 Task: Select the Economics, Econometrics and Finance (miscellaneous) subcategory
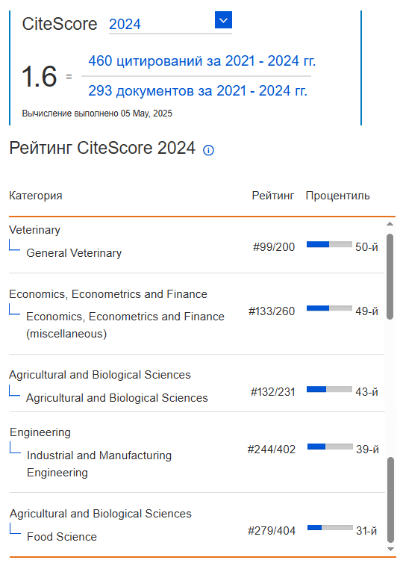(125, 325)
